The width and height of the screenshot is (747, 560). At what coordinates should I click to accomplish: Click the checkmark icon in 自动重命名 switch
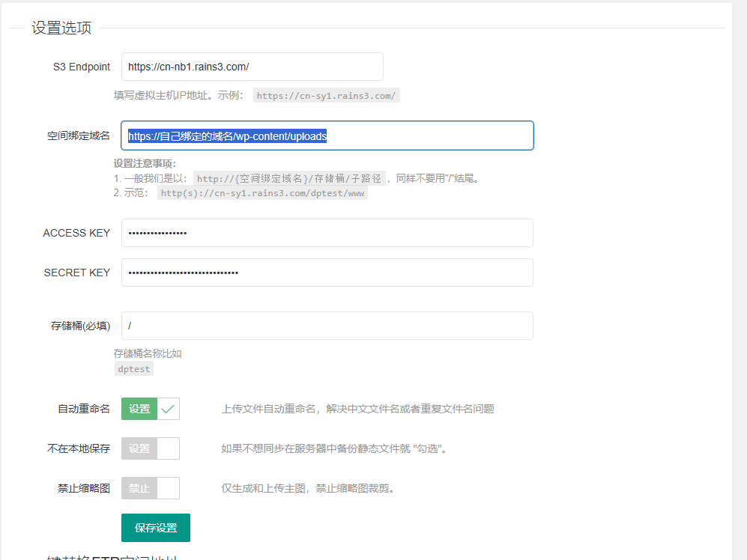tap(168, 409)
